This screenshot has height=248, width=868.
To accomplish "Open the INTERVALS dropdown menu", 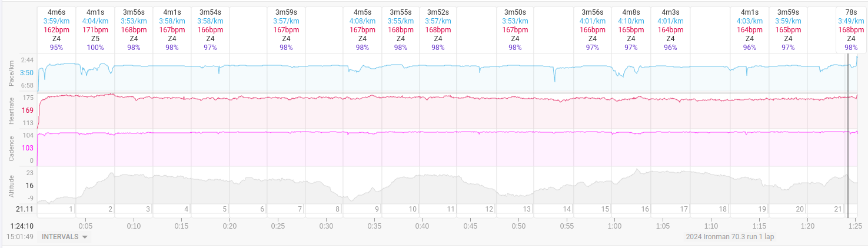I will pyautogui.click(x=64, y=237).
